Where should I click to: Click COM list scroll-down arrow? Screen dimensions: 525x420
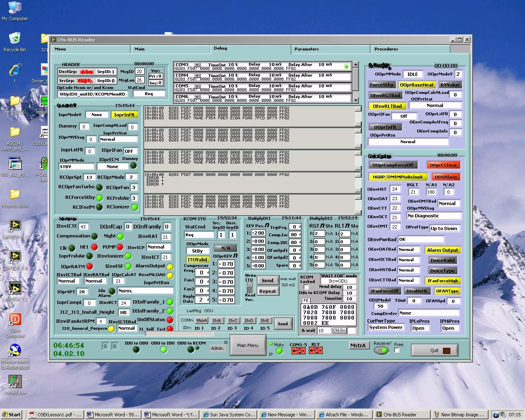coord(356,100)
